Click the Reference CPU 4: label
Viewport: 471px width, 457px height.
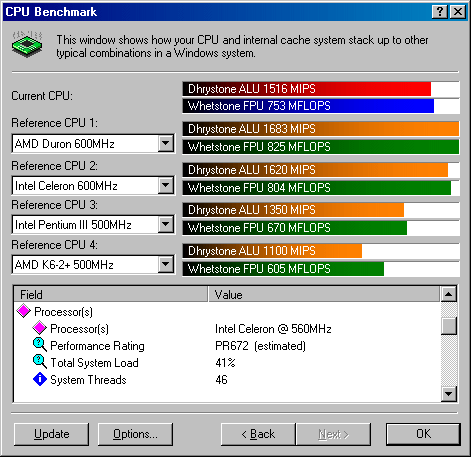pyautogui.click(x=55, y=245)
